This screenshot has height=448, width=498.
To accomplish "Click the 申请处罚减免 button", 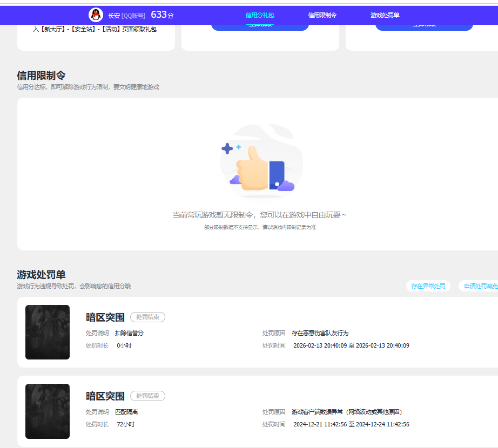I will coord(479,286).
